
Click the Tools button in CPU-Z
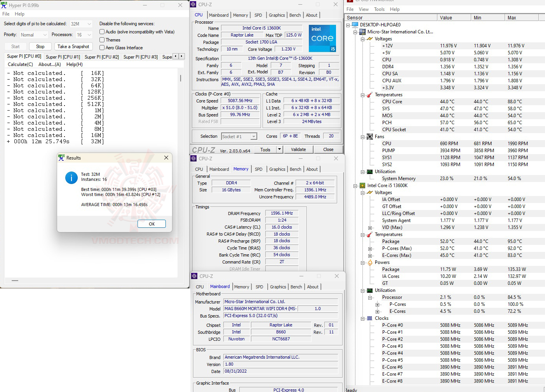[265, 149]
